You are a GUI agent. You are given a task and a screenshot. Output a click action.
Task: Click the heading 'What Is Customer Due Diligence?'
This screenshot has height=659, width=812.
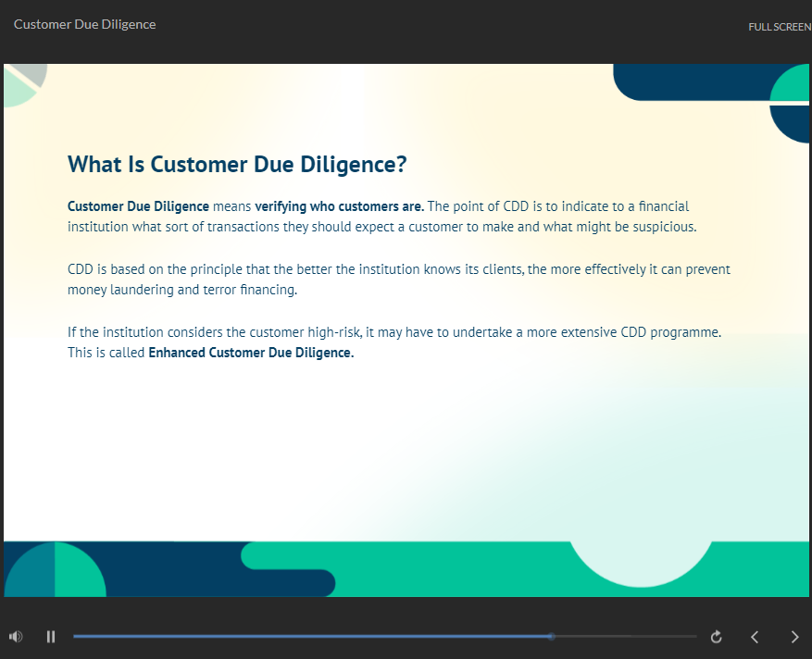pyautogui.click(x=237, y=165)
